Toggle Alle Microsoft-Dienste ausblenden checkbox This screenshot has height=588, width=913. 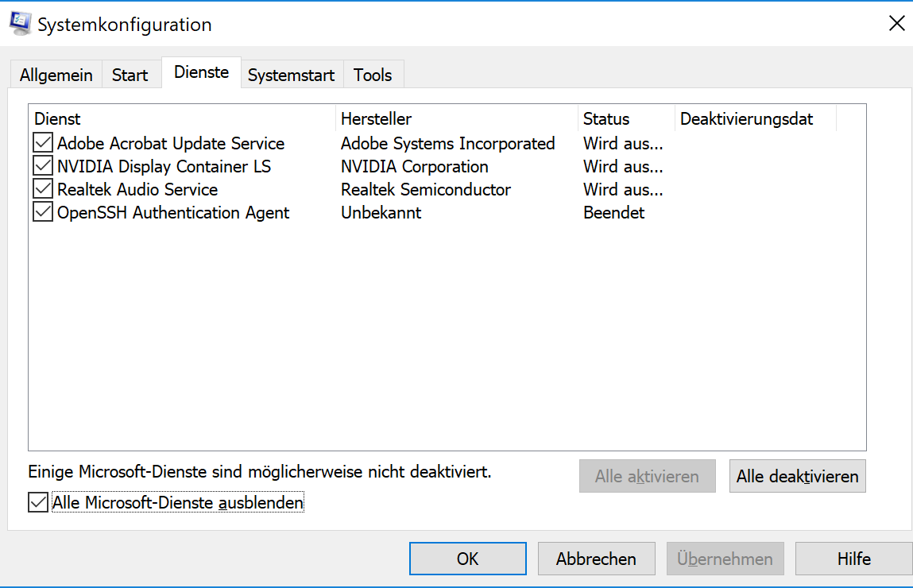[x=38, y=502]
